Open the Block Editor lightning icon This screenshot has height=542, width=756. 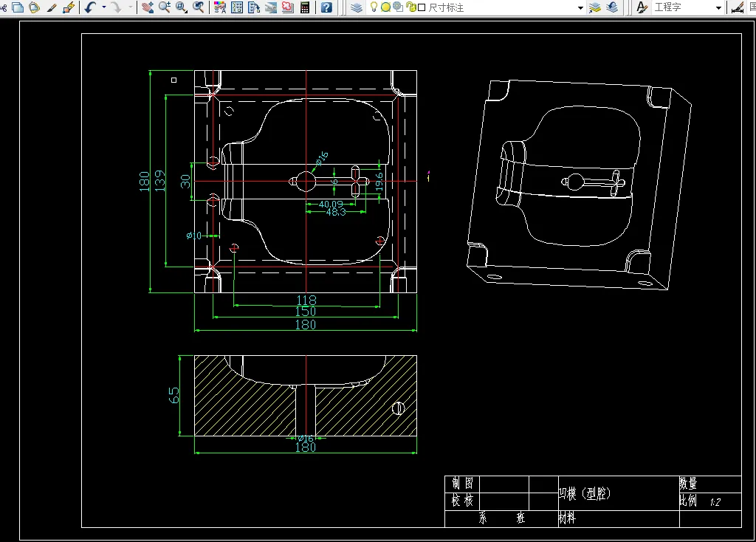click(69, 7)
